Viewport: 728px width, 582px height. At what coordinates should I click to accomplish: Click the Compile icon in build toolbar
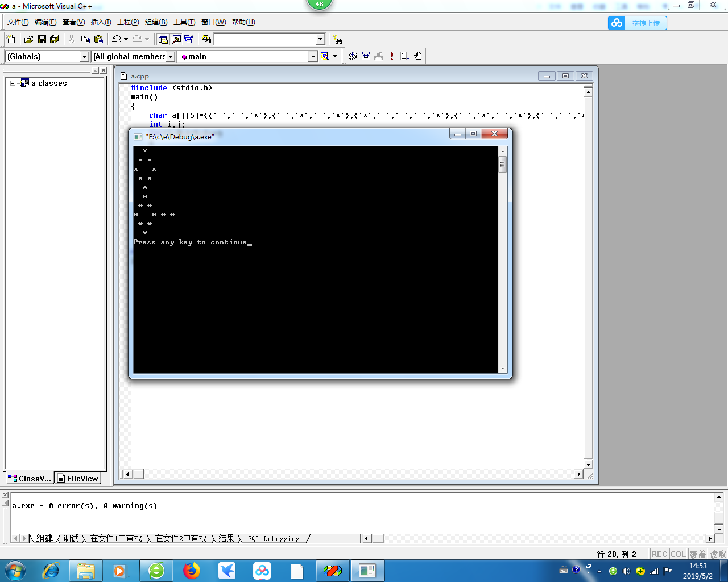click(x=353, y=56)
